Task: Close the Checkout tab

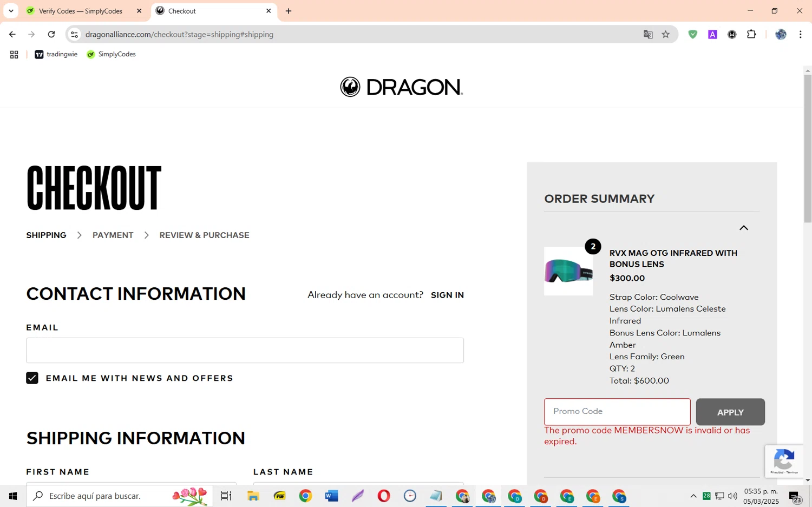Action: [x=269, y=11]
